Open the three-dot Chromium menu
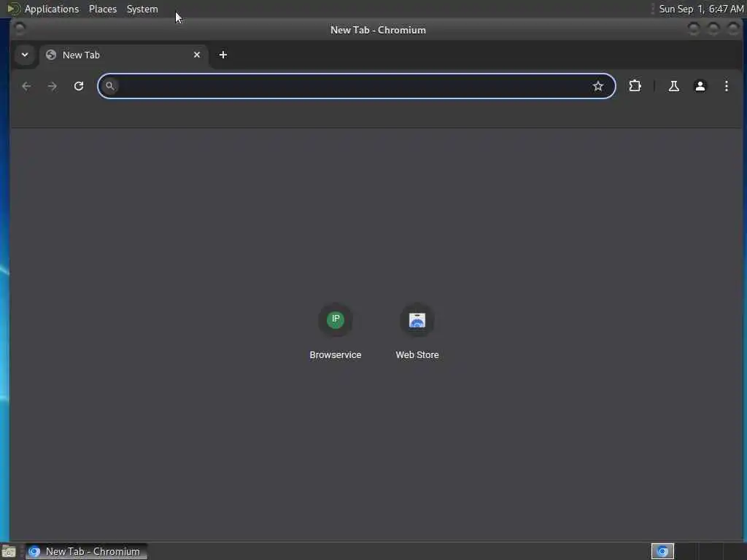 coord(726,86)
